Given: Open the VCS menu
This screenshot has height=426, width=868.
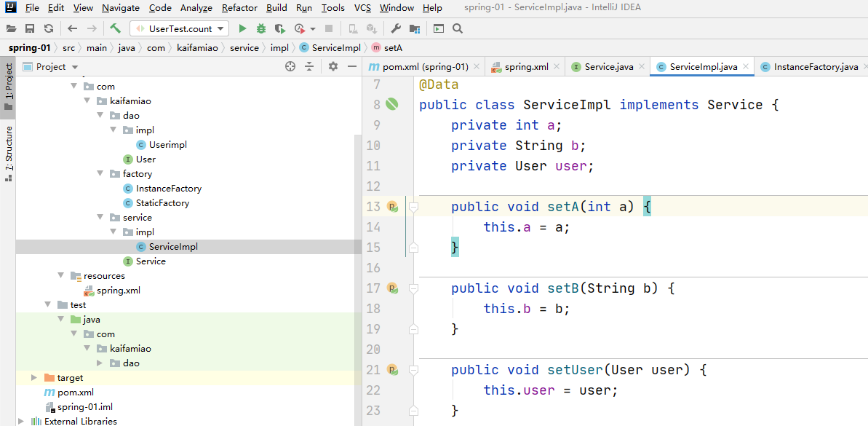Looking at the screenshot, I should click(x=362, y=8).
